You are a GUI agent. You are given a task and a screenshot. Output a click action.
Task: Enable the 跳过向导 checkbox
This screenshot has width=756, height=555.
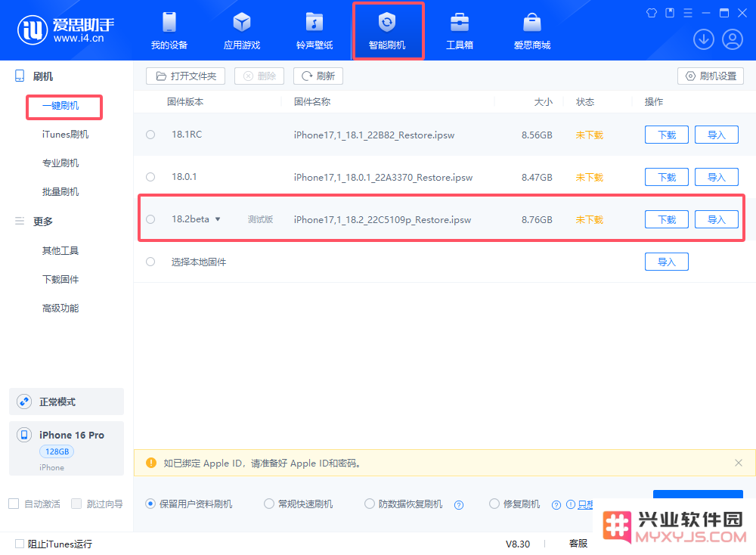click(76, 504)
